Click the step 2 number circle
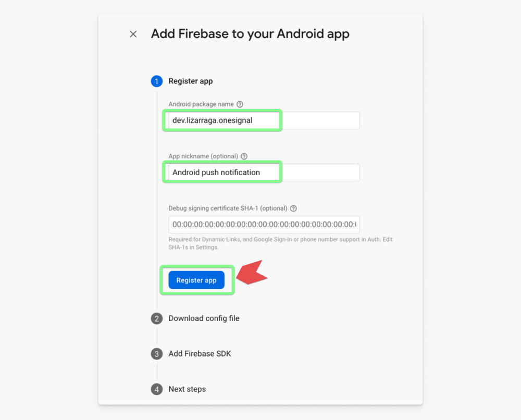 [x=157, y=318]
